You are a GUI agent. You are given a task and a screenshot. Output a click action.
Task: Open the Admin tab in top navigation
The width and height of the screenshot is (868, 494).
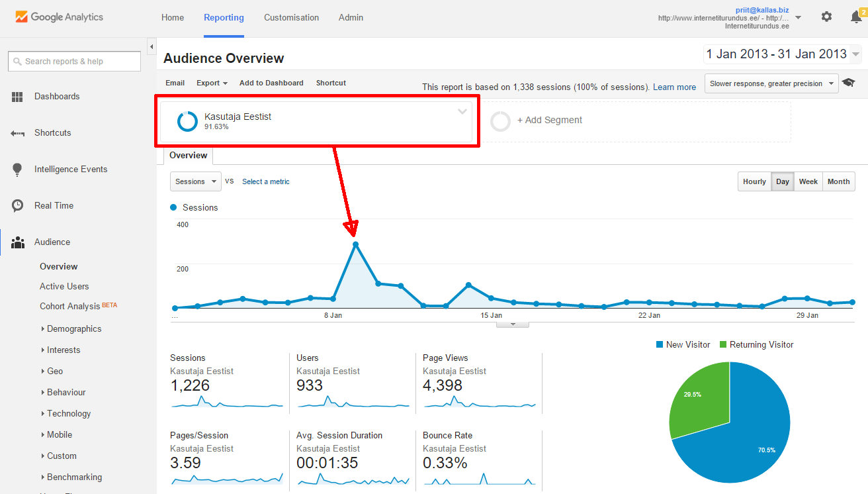(x=351, y=18)
